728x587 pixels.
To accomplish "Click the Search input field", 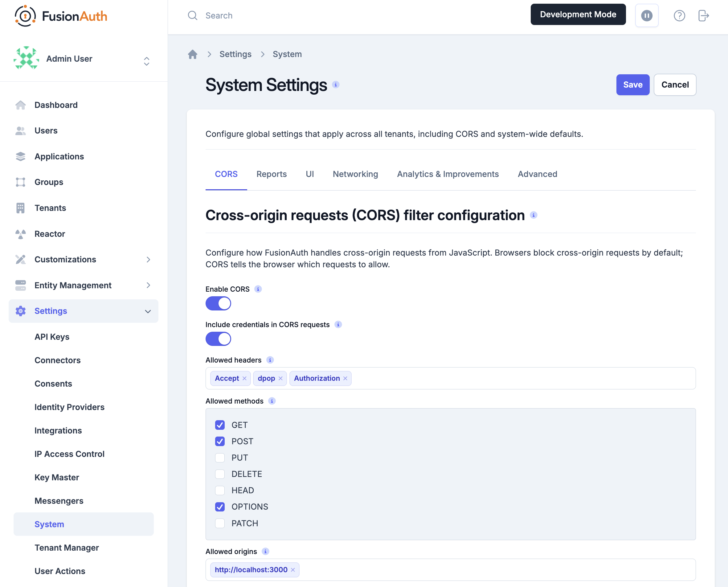I will click(355, 15).
